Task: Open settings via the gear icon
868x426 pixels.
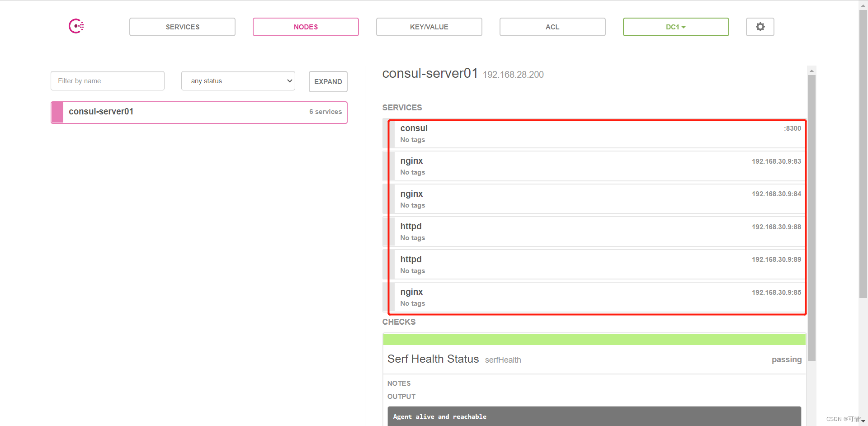Action: coord(760,27)
